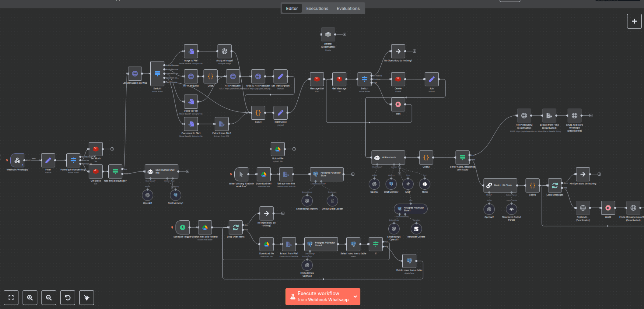Add connection after Delete1 deactivated node

[x=344, y=34]
